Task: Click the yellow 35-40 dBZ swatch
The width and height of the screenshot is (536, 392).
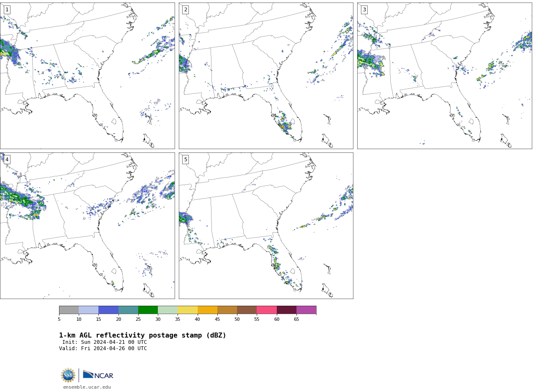Action: point(188,310)
